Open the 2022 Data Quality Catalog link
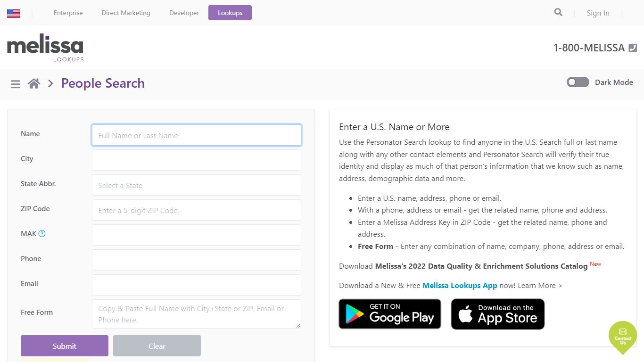The height and width of the screenshot is (362, 644). point(481,266)
